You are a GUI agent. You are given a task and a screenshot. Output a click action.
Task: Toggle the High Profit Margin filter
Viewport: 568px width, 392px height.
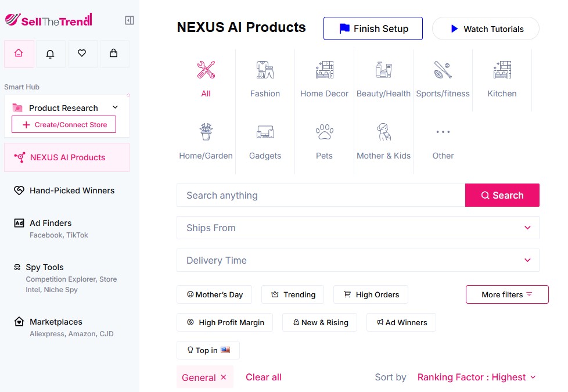(224, 322)
